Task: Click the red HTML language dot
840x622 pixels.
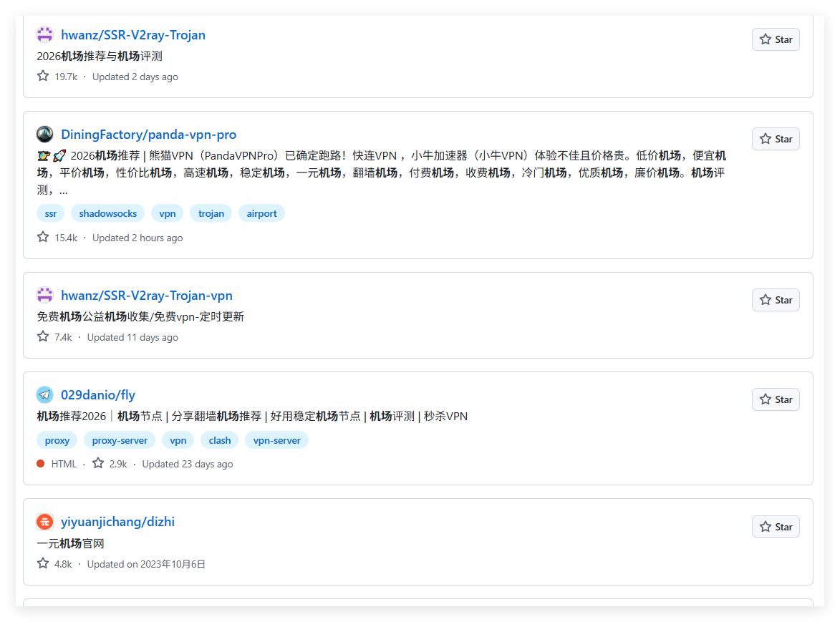Action: click(x=41, y=464)
